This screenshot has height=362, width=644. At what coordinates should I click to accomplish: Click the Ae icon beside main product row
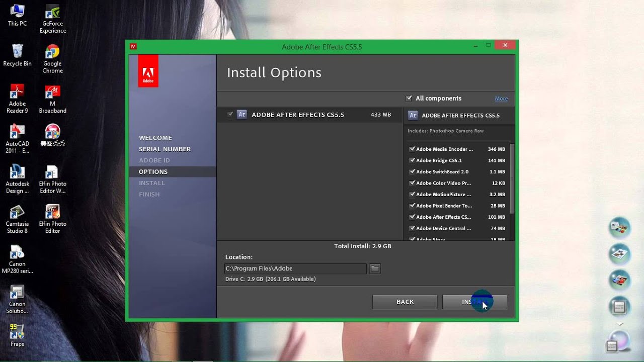coord(242,115)
